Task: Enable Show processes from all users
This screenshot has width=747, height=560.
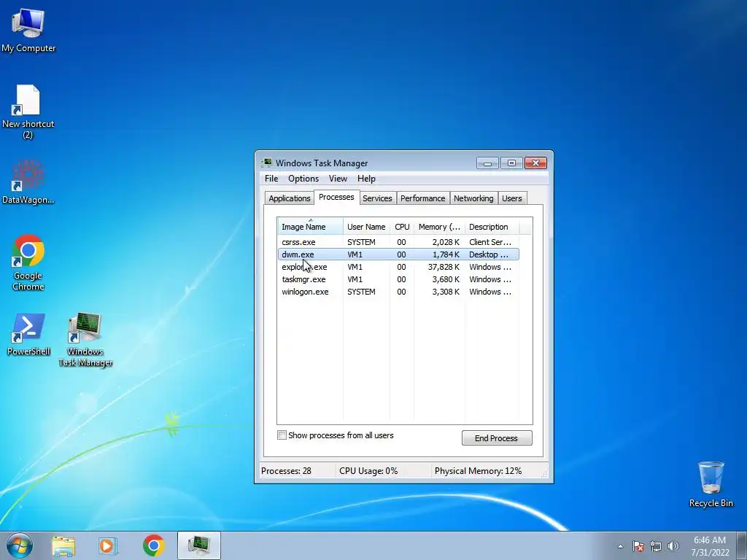Action: click(x=282, y=435)
